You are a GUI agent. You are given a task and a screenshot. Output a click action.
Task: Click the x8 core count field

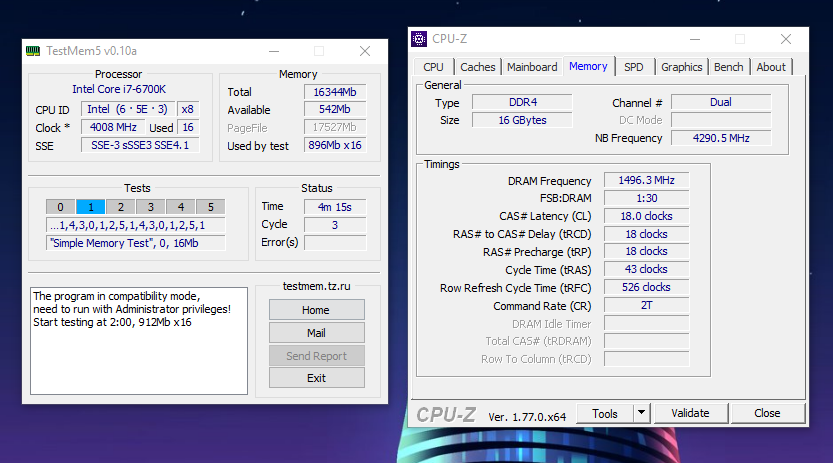(x=188, y=109)
